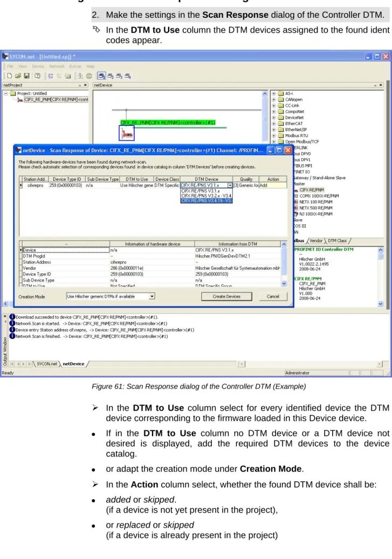
Task: Expand the CompoNet catalog folder
Action: 274,112
